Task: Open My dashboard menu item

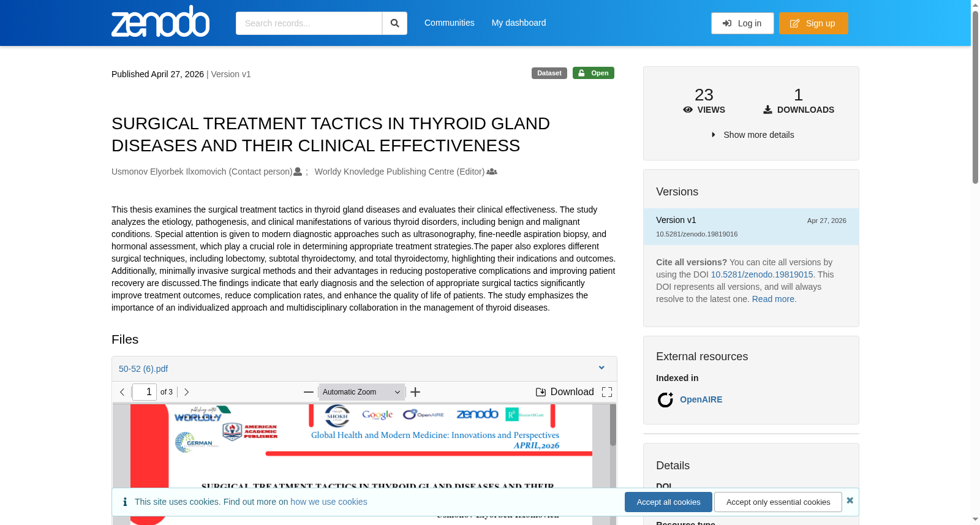Action: pos(519,23)
